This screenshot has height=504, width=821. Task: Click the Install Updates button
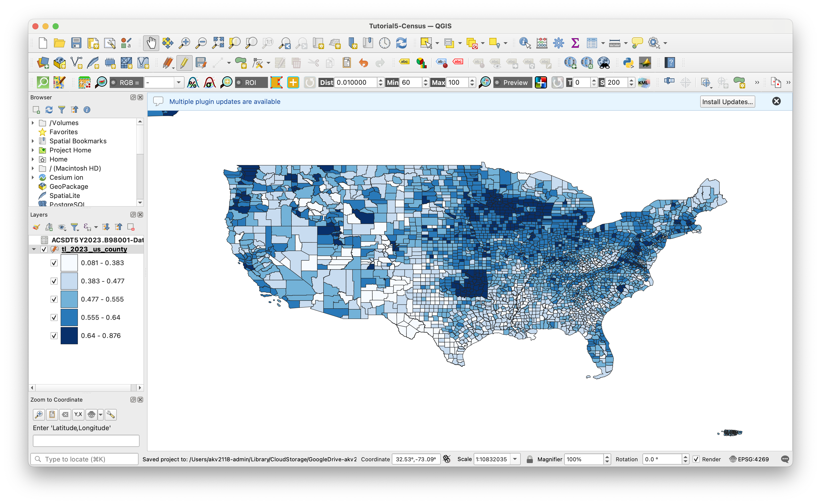pos(727,102)
